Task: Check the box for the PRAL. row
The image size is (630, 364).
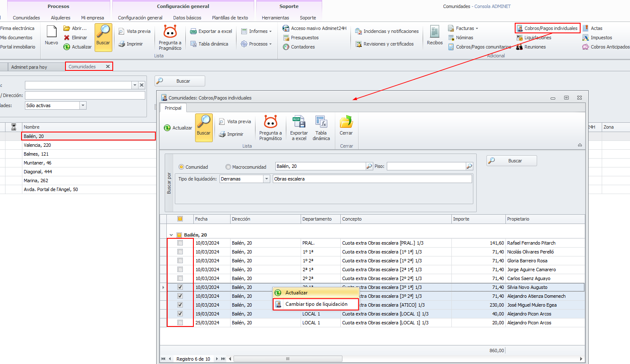Action: (180, 243)
